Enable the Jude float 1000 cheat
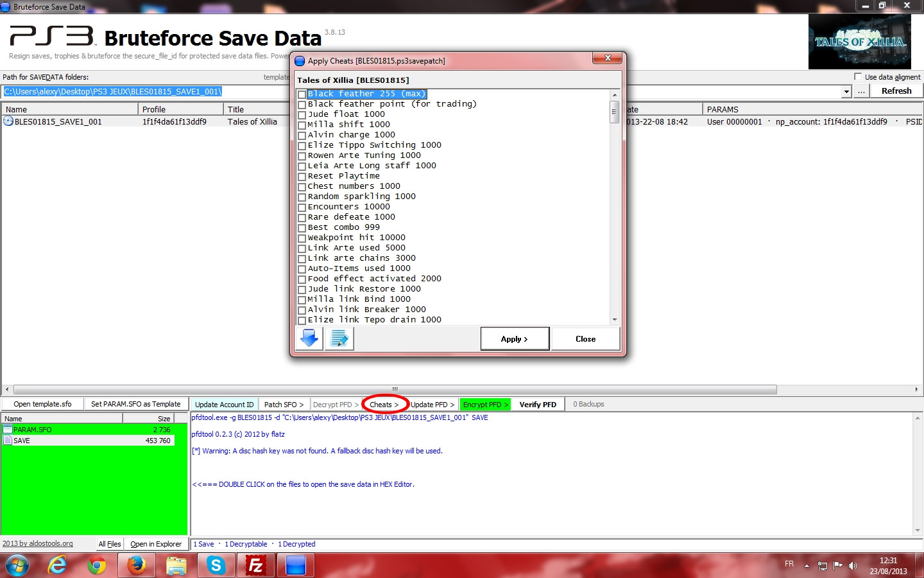Viewport: 924px width, 578px height. [302, 115]
